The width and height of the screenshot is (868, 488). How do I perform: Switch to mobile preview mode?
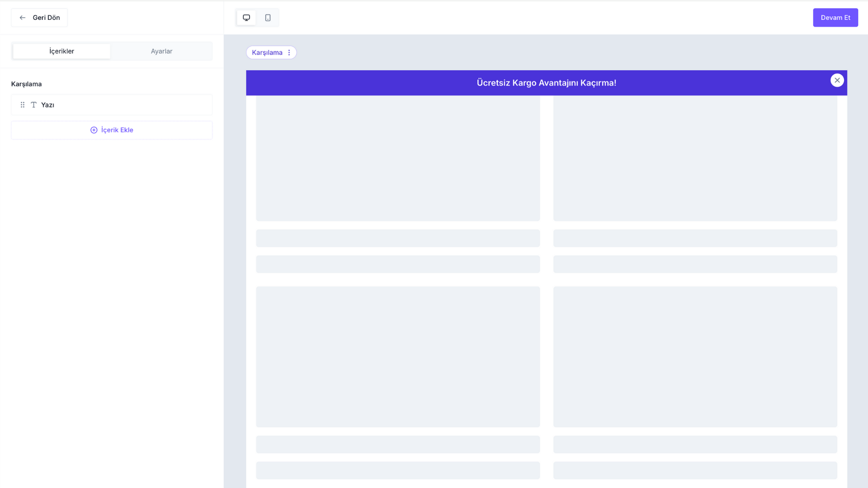268,18
